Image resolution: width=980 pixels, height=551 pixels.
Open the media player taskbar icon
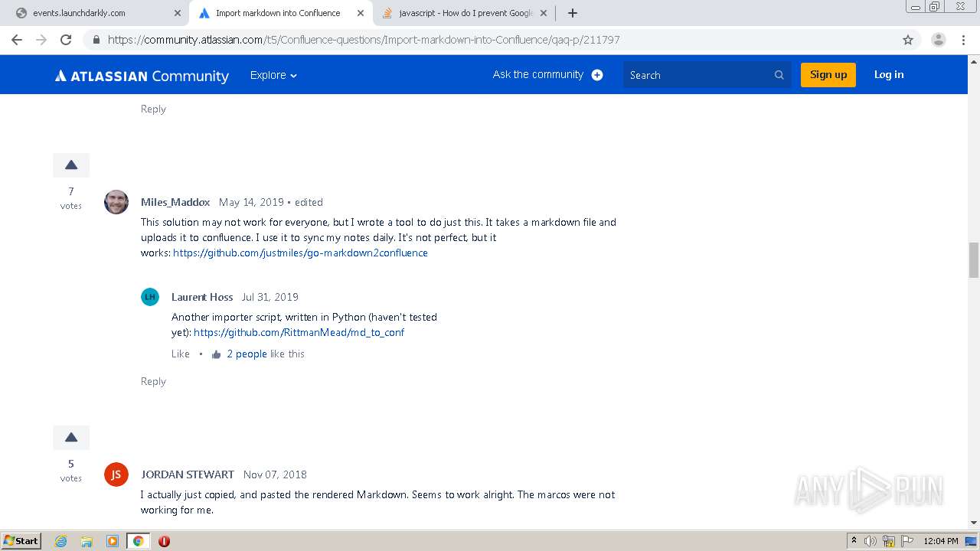pos(113,541)
